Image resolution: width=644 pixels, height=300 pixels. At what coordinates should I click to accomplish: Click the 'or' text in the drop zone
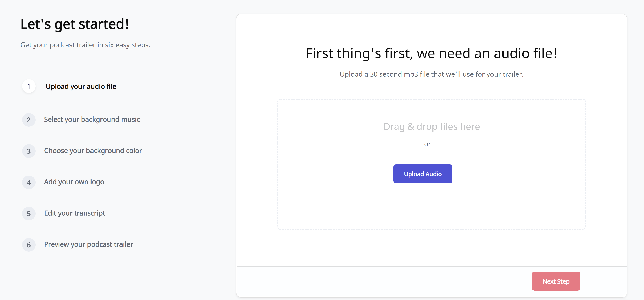point(427,144)
